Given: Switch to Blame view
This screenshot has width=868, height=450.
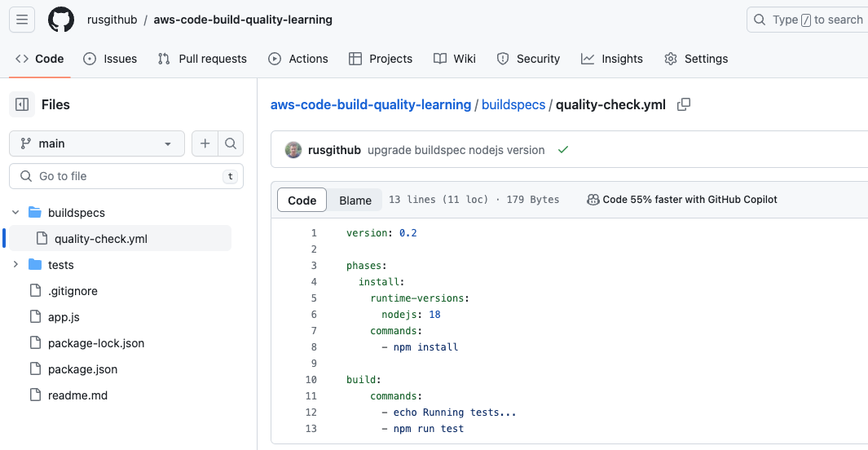Looking at the screenshot, I should [355, 201].
